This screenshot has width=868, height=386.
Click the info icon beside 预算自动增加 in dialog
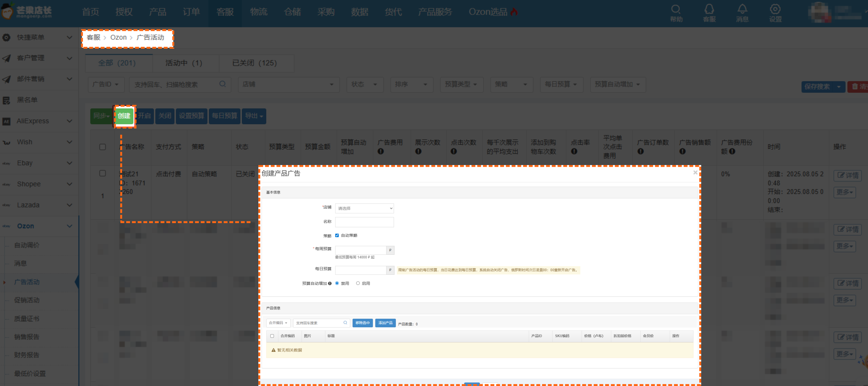point(330,283)
